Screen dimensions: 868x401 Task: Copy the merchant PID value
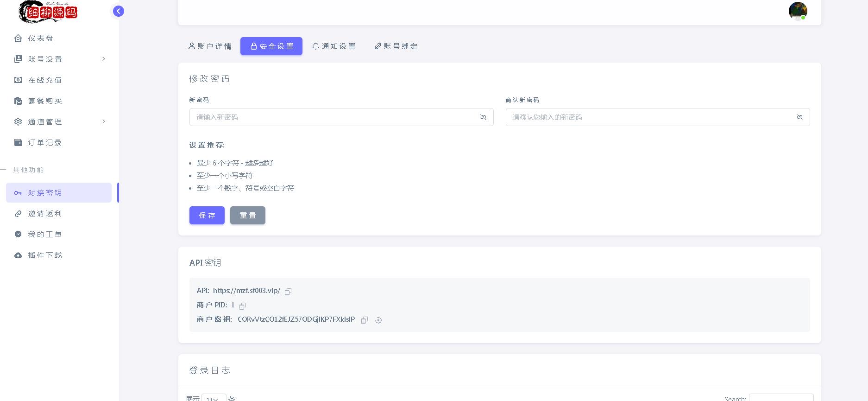243,306
